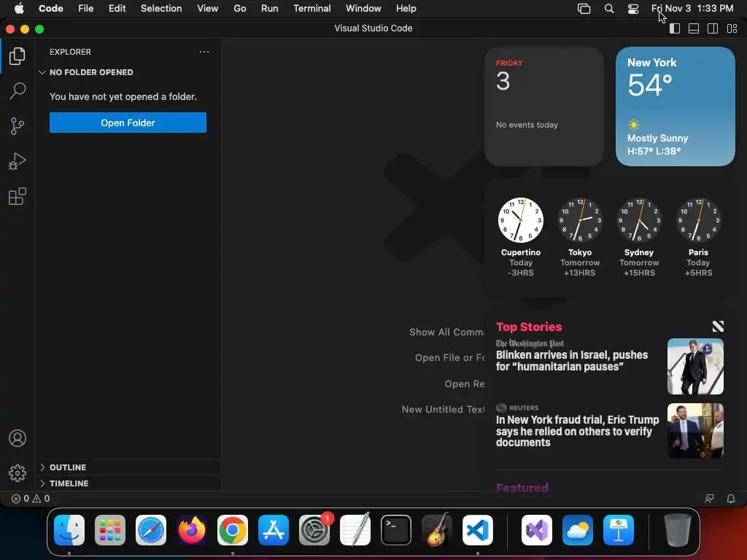Open the View menu

click(208, 9)
